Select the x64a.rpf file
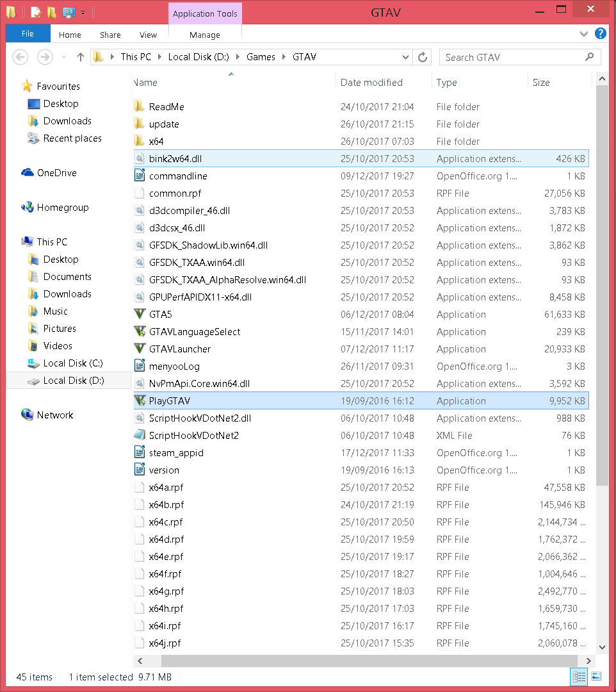The image size is (616, 692). [361, 487]
